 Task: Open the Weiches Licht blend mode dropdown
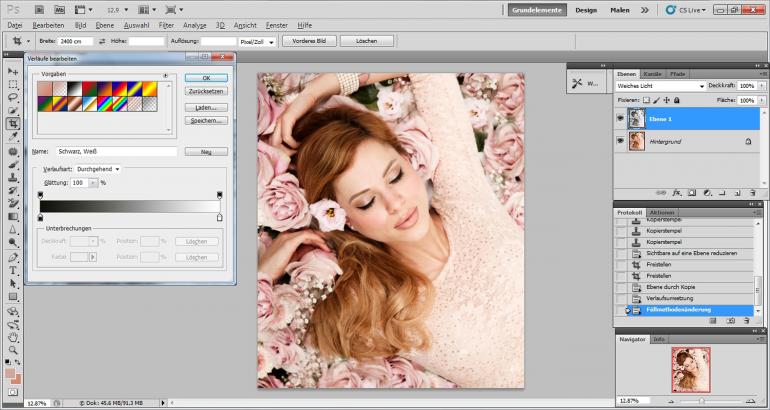point(660,86)
